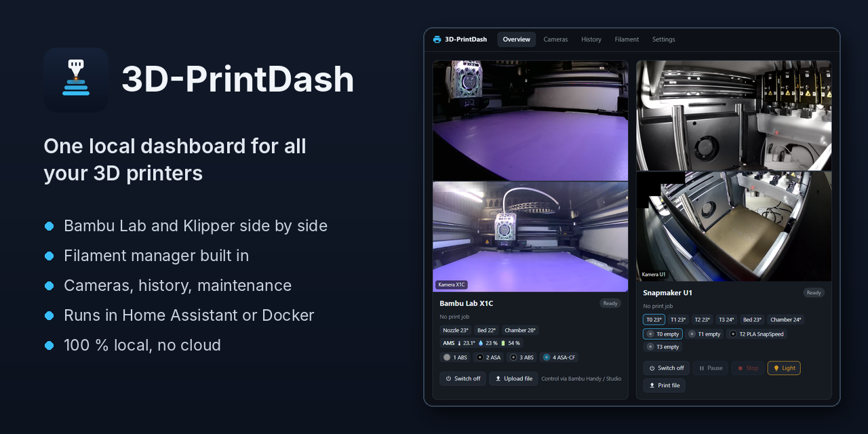Image resolution: width=868 pixels, height=434 pixels.
Task: Open the Settings tab
Action: (x=664, y=39)
